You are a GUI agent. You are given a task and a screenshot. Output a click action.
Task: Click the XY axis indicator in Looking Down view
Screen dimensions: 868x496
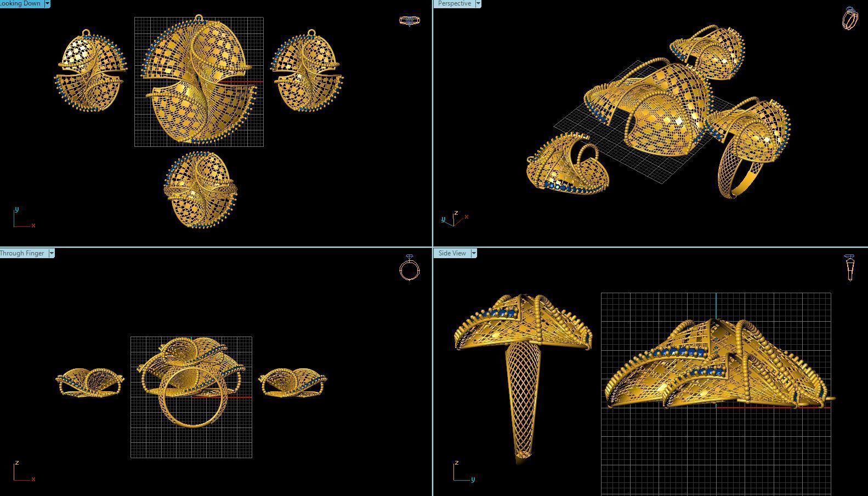coord(24,217)
